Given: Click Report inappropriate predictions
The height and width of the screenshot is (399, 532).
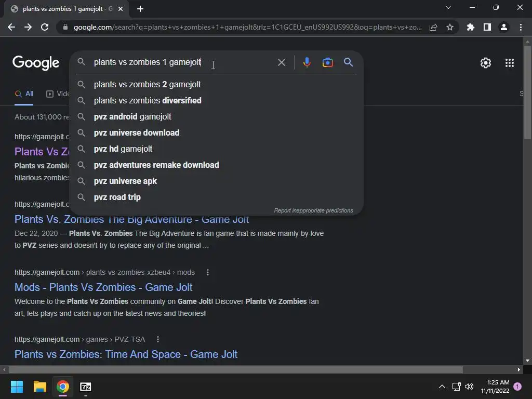Looking at the screenshot, I should click(x=313, y=211).
